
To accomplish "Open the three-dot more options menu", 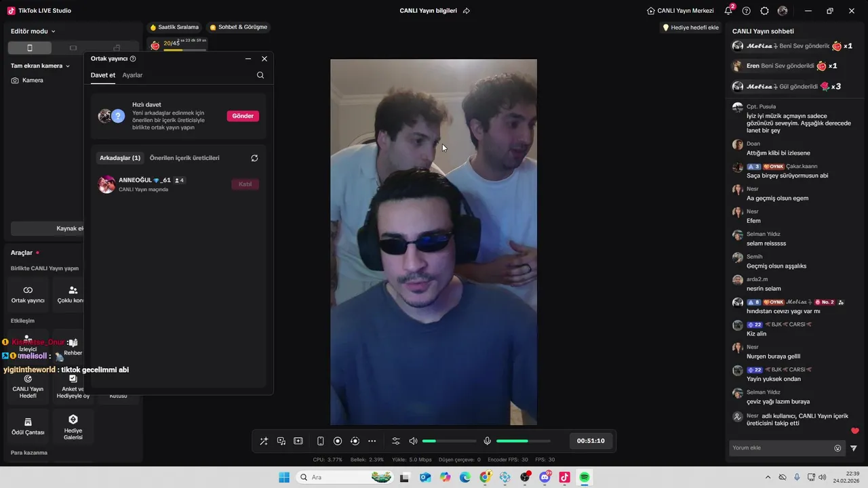I will 372,441.
